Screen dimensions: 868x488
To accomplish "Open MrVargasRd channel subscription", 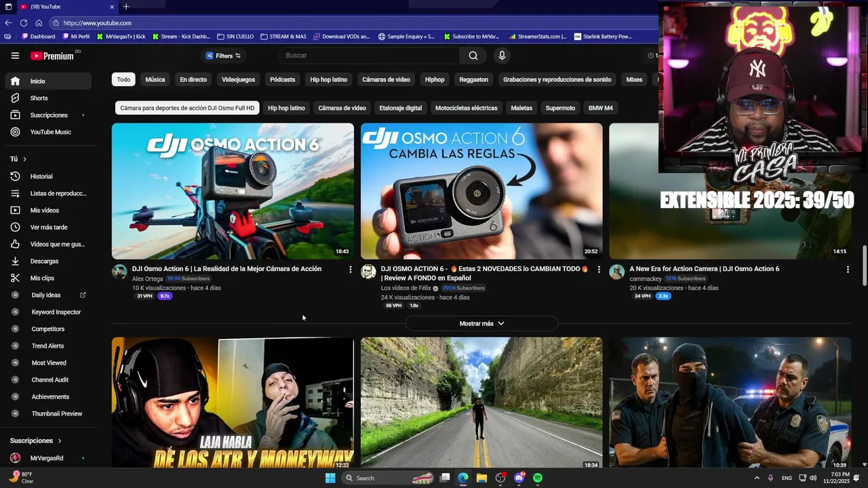I will click(47, 458).
